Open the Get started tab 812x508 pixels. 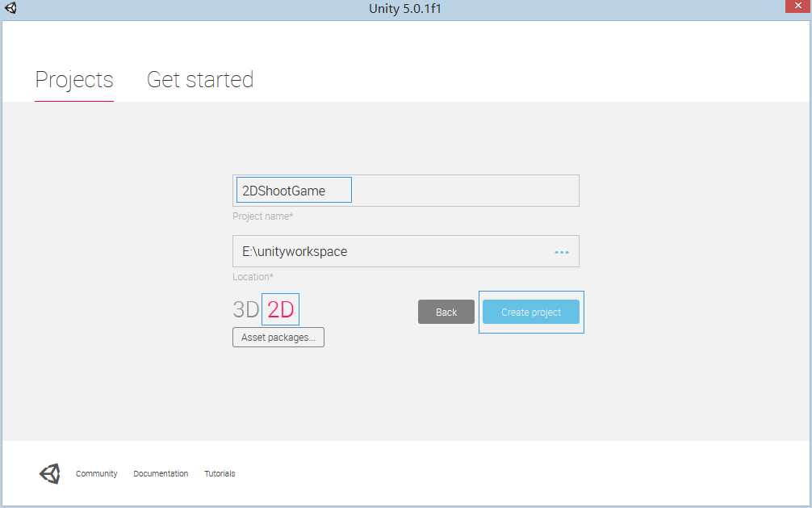click(x=200, y=80)
